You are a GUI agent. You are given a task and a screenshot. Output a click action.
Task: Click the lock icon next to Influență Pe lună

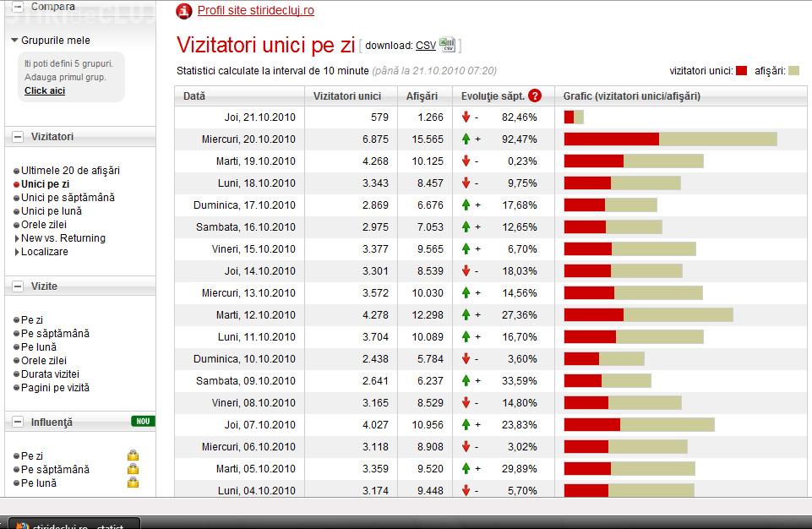[133, 483]
